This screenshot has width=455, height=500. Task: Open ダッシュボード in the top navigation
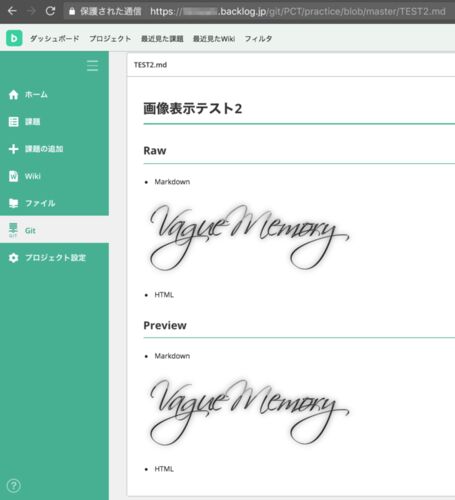click(x=55, y=39)
